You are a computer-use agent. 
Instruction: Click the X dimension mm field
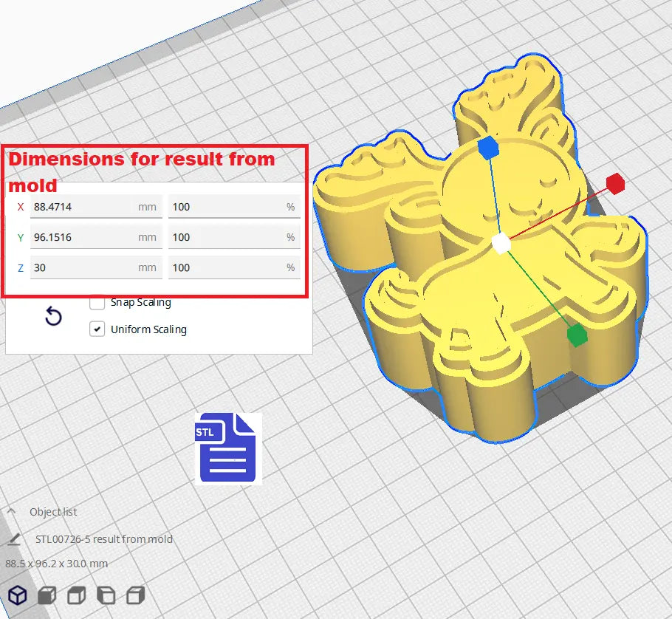pos(83,207)
